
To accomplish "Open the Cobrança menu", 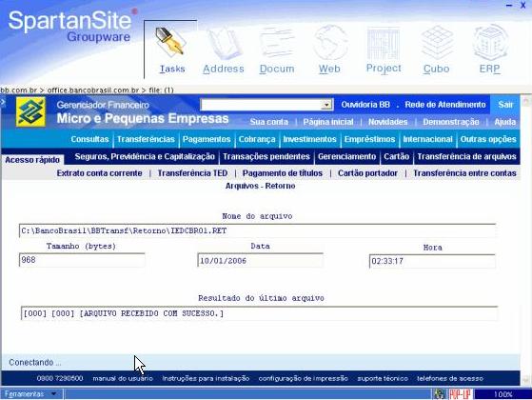I will (x=257, y=139).
